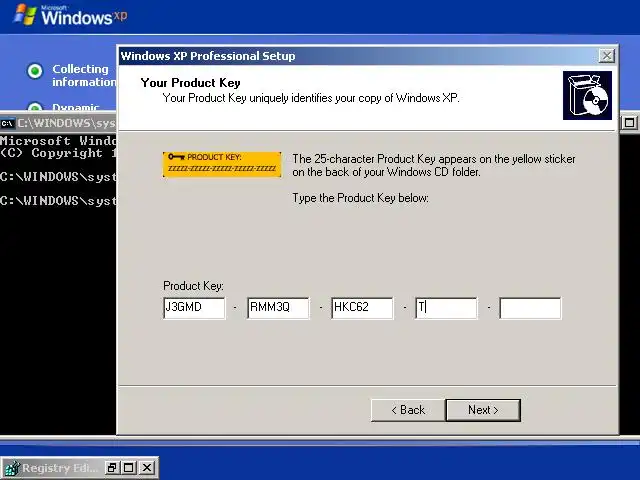This screenshot has height=480, width=640.
Task: Click fourth product key field containing T
Action: 446,308
